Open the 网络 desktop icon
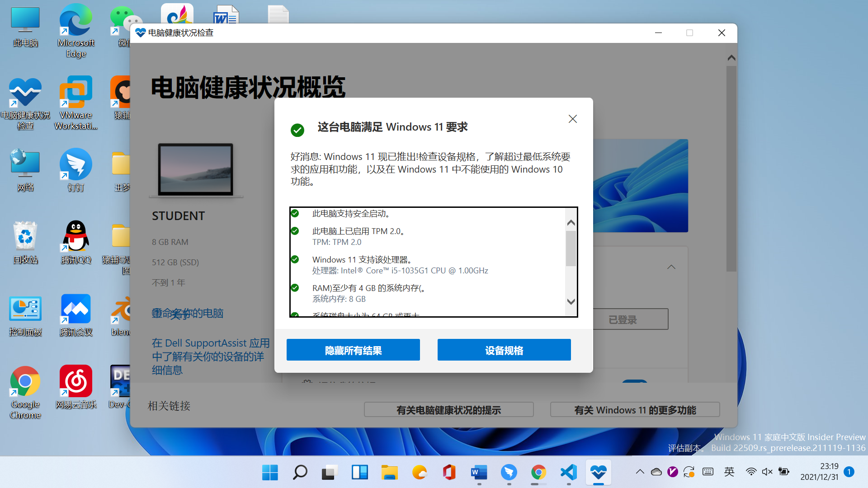Viewport: 868px width, 488px height. (x=25, y=171)
